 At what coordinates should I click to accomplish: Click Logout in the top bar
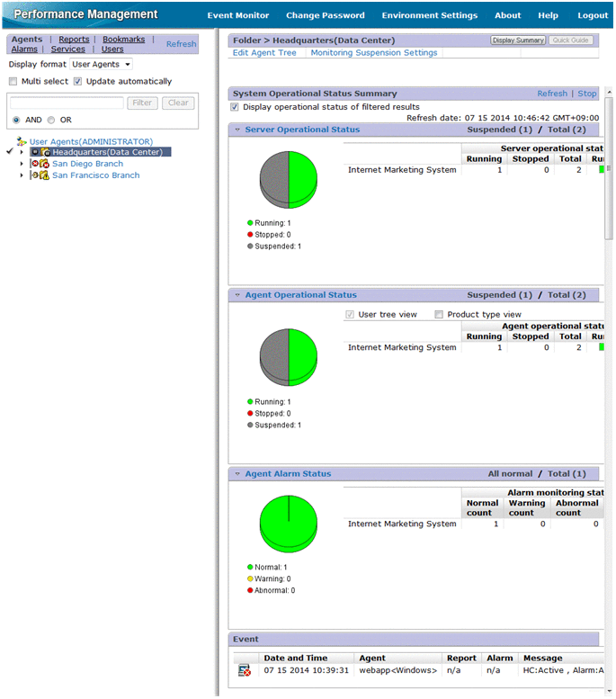coord(593,15)
